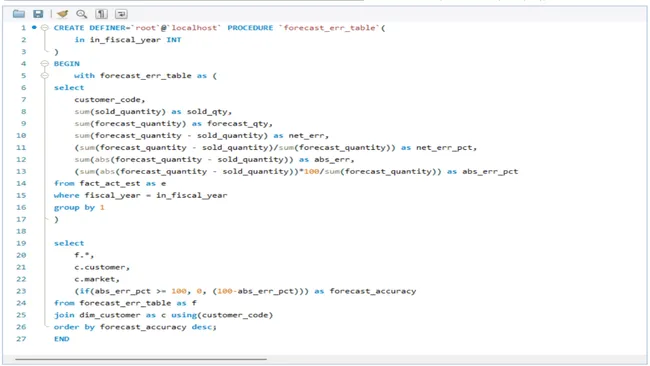This screenshot has width=650, height=366.
Task: Click group by on line 16
Action: click(75, 207)
